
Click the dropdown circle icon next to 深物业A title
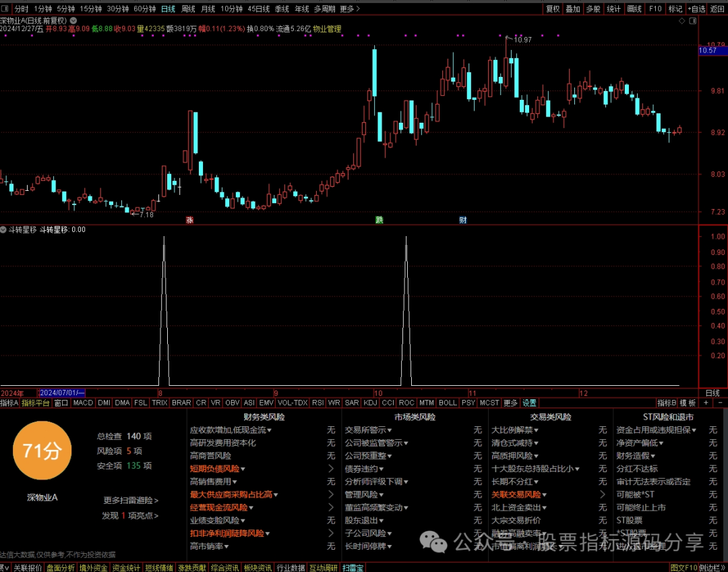pos(73,20)
